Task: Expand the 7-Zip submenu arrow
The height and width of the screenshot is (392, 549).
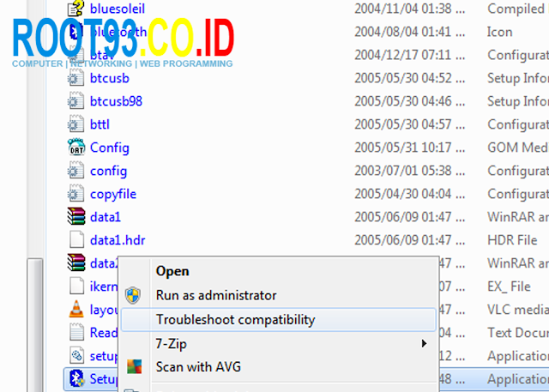Action: pyautogui.click(x=424, y=343)
